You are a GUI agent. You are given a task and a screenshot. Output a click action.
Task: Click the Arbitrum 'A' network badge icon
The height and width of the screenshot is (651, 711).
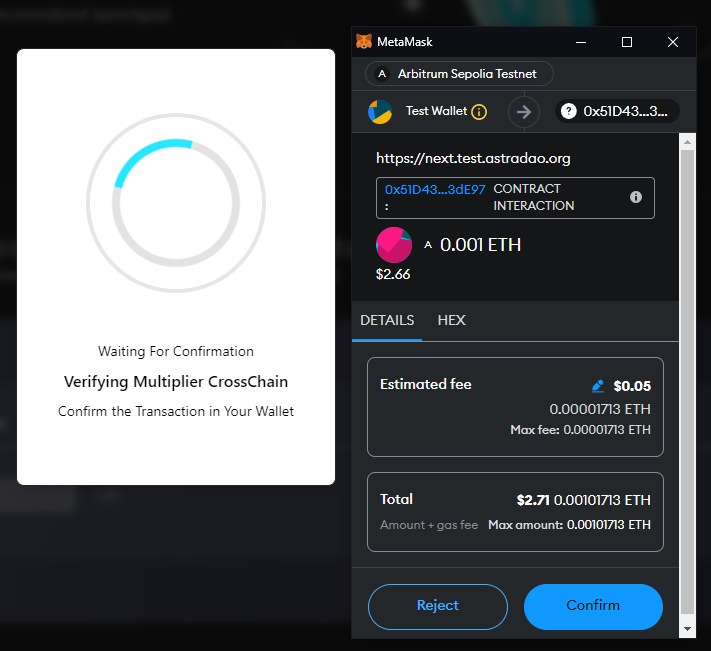(x=382, y=73)
